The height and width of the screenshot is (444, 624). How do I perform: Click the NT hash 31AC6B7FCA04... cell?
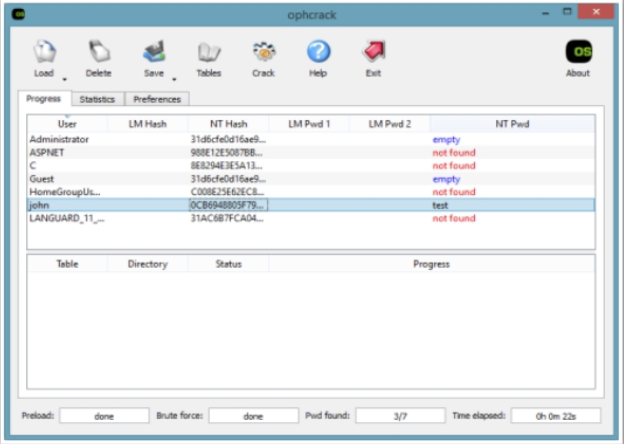(228, 218)
